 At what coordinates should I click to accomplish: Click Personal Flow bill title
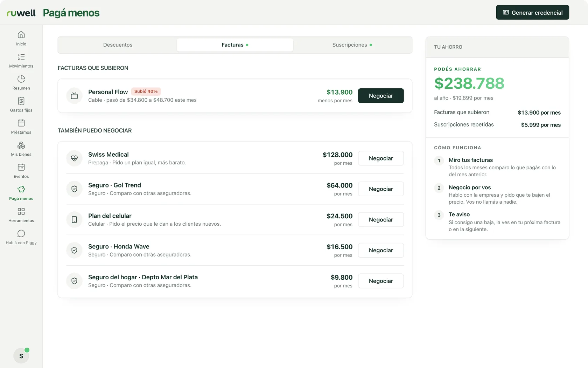pyautogui.click(x=108, y=92)
